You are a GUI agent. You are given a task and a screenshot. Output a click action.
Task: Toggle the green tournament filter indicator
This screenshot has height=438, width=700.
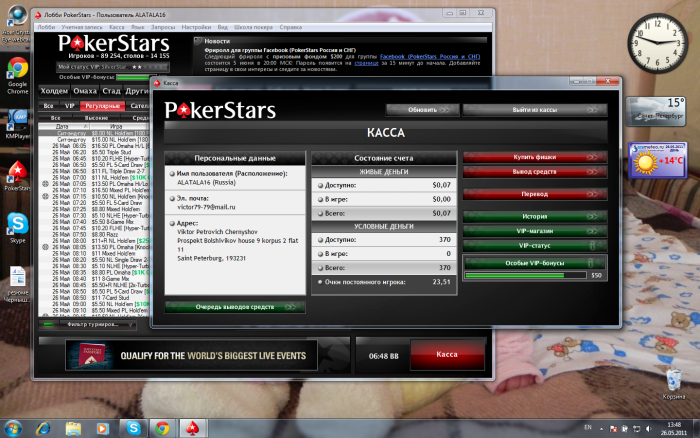coord(48,324)
